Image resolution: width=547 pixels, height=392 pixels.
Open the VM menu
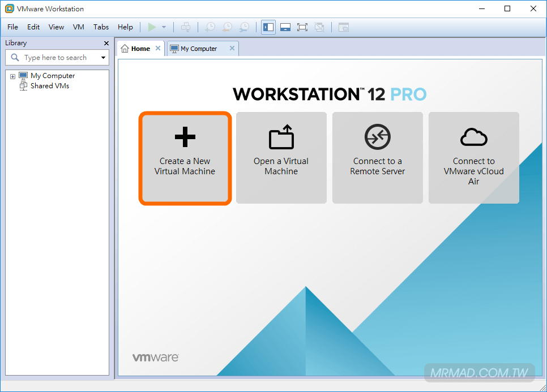pos(78,27)
